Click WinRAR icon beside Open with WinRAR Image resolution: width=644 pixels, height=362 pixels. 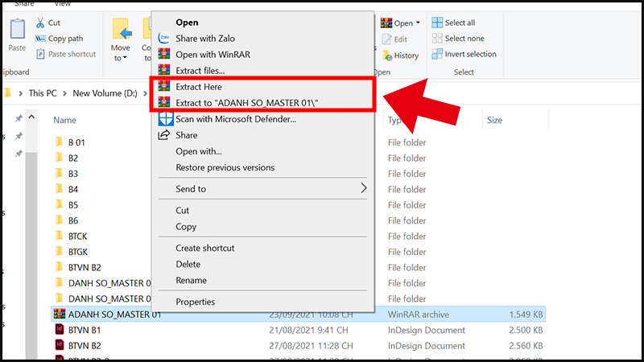click(164, 54)
